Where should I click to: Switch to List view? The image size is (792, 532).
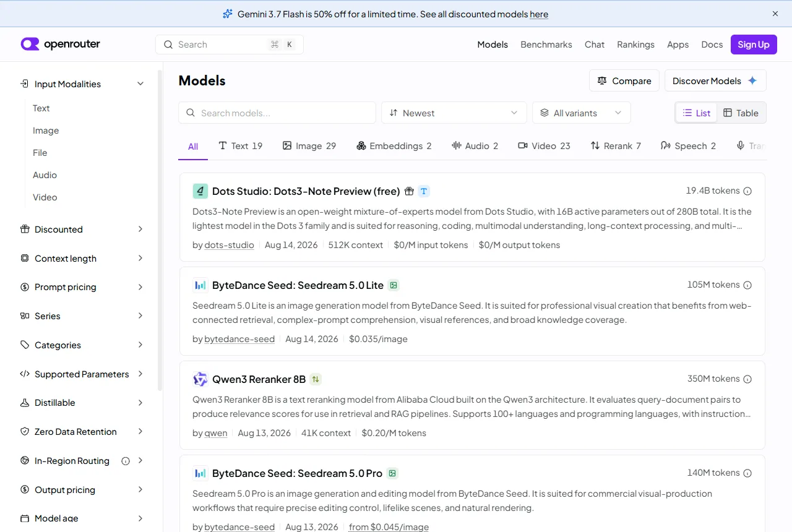point(697,113)
